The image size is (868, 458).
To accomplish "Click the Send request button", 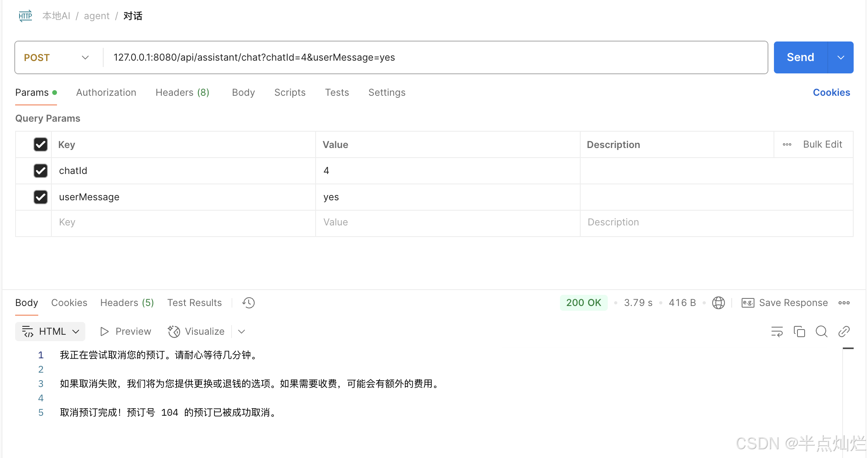I will [800, 57].
